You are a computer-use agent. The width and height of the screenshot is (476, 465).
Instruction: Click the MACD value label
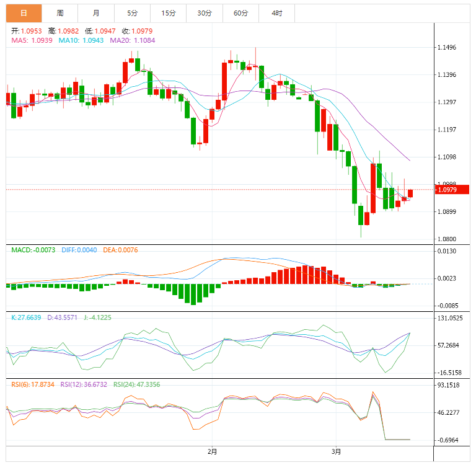click(33, 250)
